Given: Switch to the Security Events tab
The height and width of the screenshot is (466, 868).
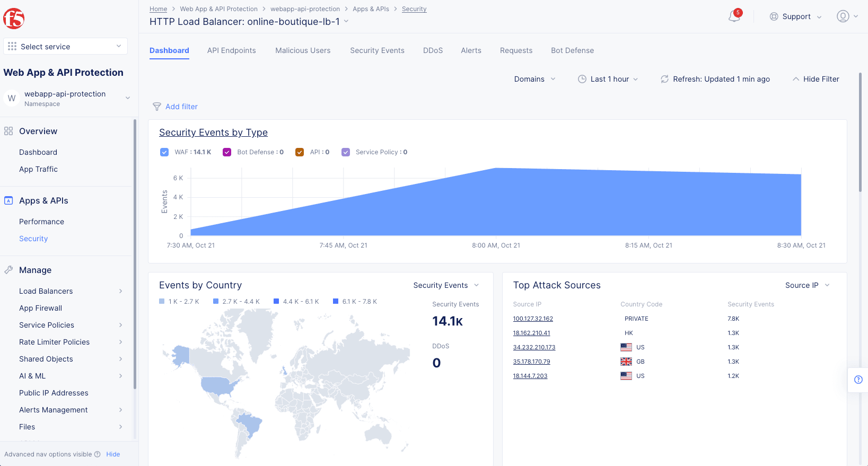Looking at the screenshot, I should tap(377, 50).
